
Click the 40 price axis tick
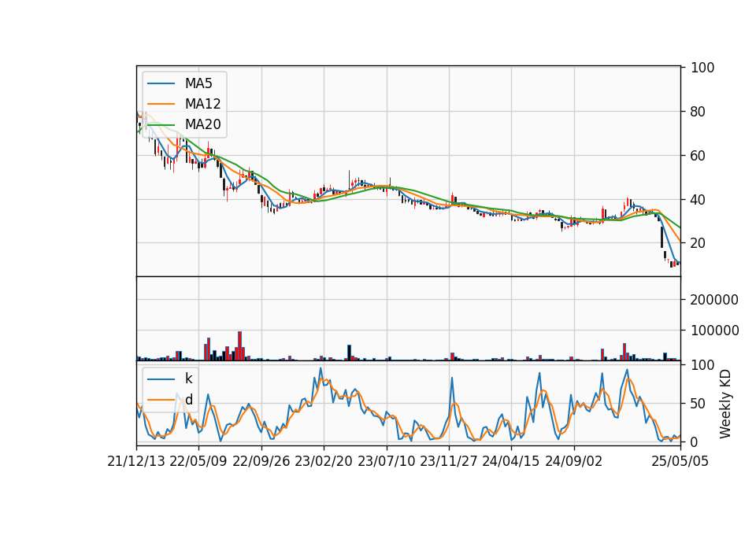(698, 199)
